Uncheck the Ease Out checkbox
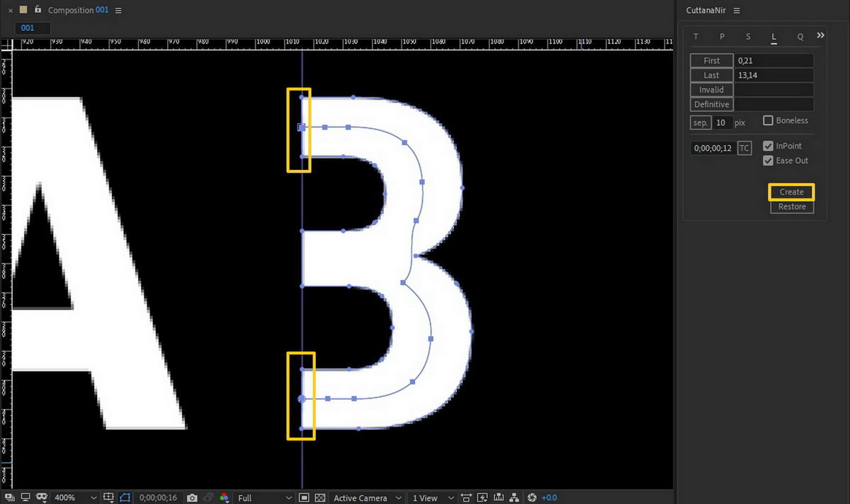This screenshot has height=504, width=850. point(768,161)
